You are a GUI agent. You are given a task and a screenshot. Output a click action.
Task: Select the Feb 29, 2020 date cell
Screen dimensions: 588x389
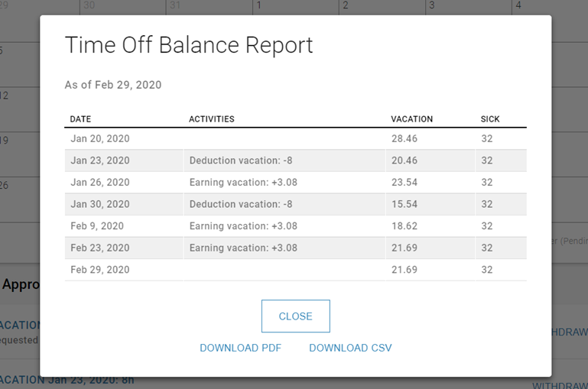click(x=100, y=270)
